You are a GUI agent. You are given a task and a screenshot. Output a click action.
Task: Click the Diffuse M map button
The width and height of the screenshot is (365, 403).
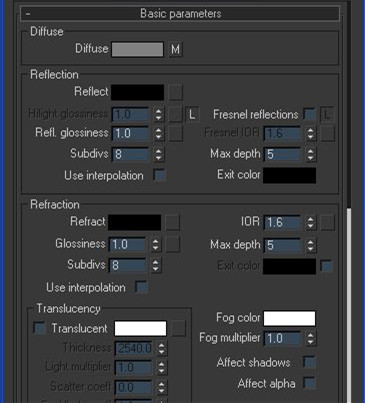[175, 50]
